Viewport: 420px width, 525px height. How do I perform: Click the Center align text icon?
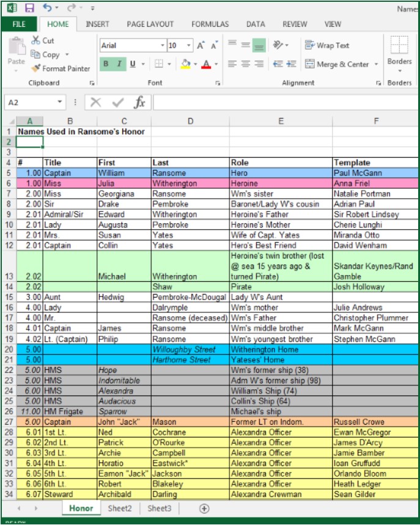[x=245, y=64]
